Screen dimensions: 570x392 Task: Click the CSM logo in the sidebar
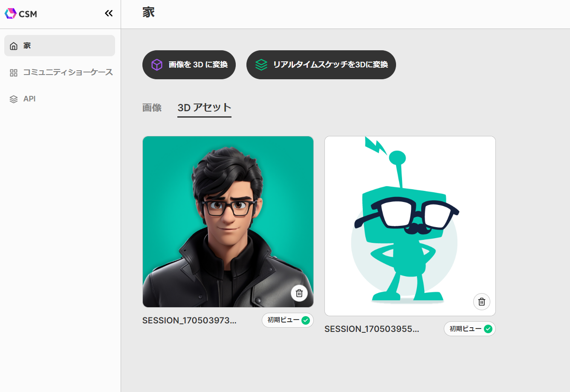coord(21,14)
